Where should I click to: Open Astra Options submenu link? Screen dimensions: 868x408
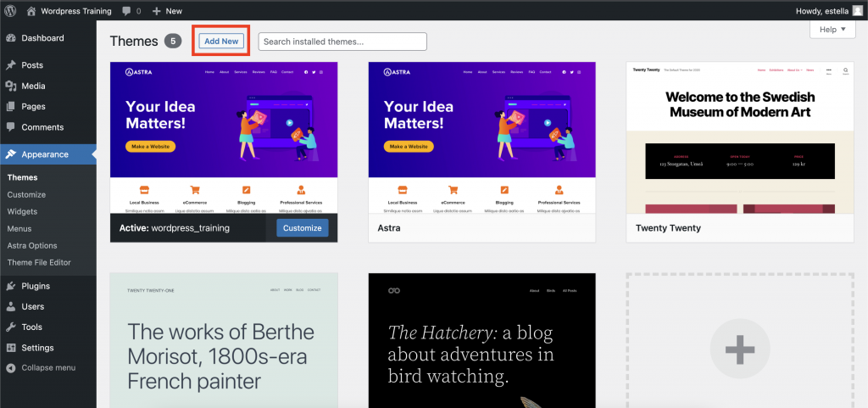pyautogui.click(x=32, y=246)
